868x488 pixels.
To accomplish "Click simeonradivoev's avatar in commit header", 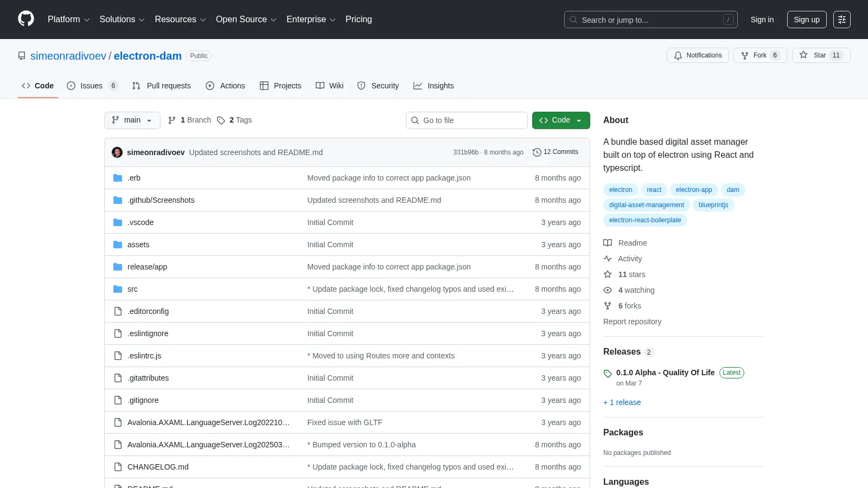I will tap(117, 152).
